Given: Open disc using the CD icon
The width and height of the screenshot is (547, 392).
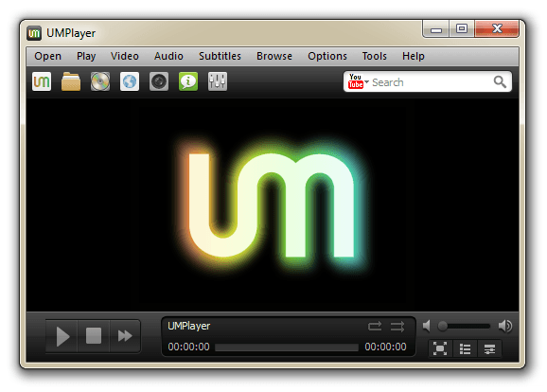Looking at the screenshot, I should click(100, 81).
